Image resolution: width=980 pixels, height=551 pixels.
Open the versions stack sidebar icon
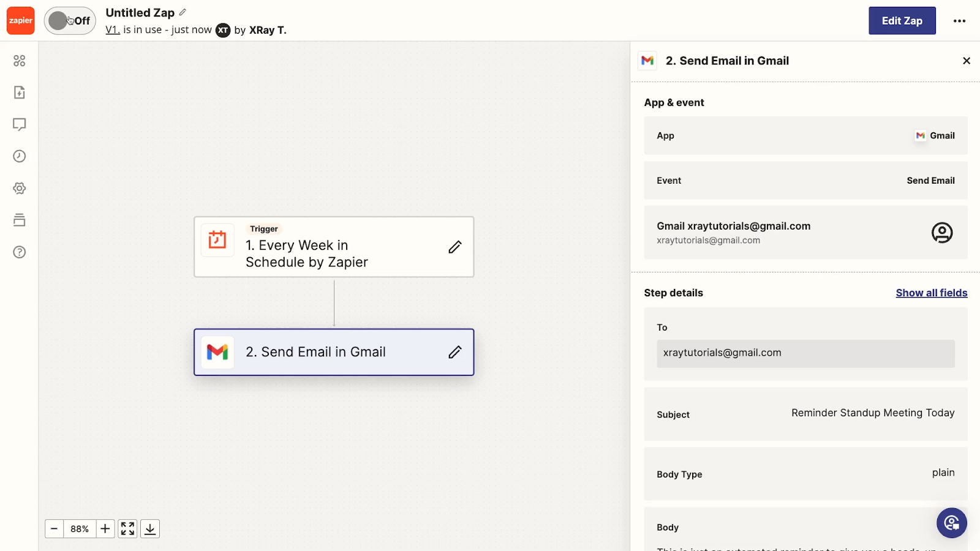point(20,220)
